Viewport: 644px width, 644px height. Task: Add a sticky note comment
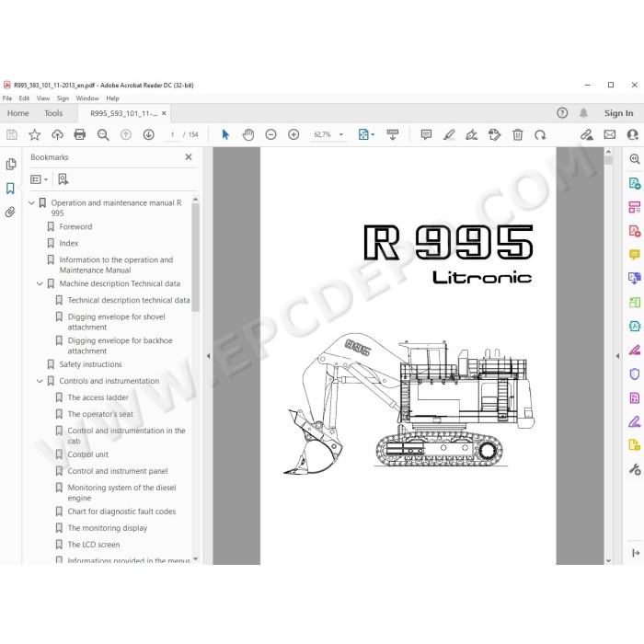coord(426,134)
